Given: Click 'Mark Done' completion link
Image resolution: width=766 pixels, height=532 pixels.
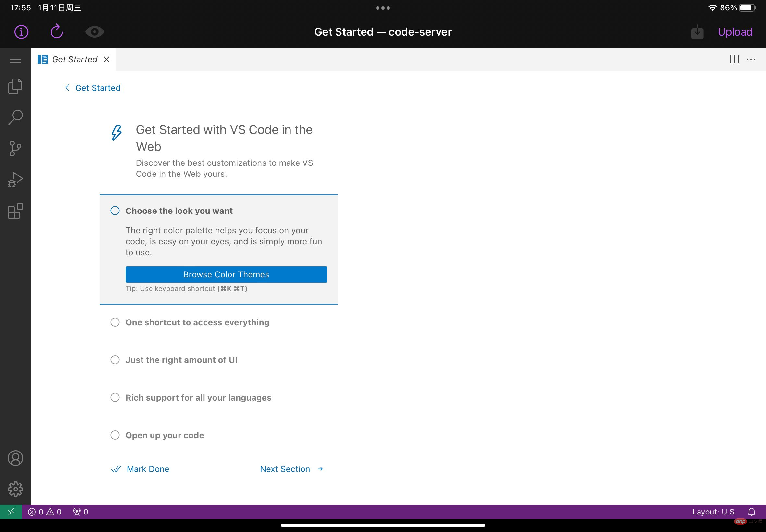Looking at the screenshot, I should point(148,469).
